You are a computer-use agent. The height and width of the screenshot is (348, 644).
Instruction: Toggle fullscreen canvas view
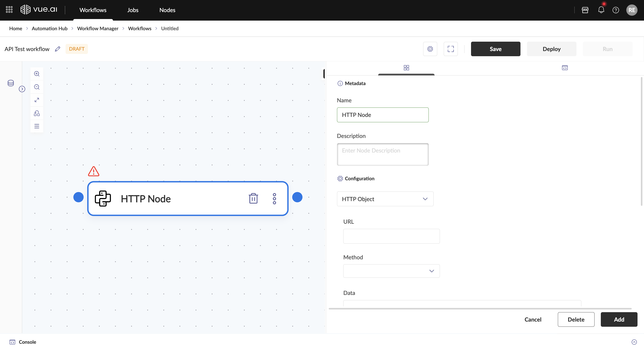click(x=450, y=49)
